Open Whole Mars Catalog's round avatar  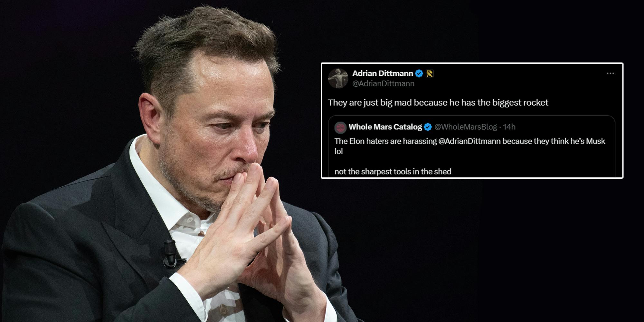click(x=340, y=127)
